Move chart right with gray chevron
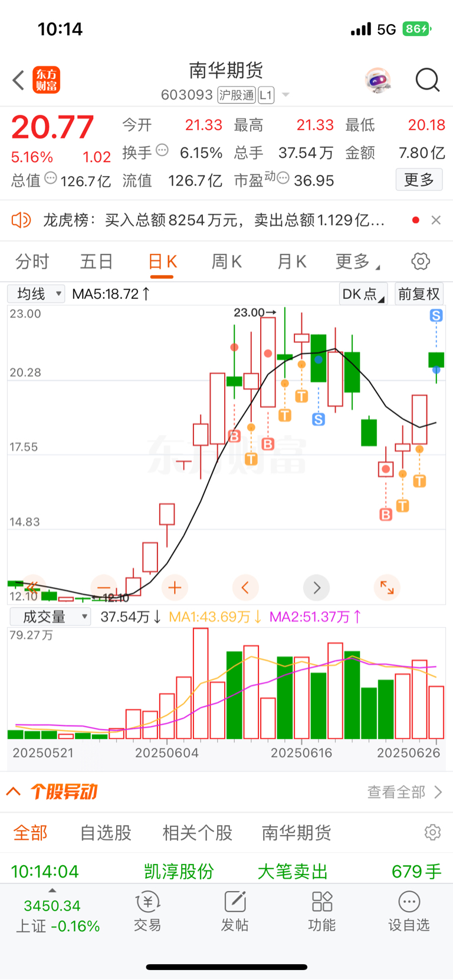 pos(316,588)
